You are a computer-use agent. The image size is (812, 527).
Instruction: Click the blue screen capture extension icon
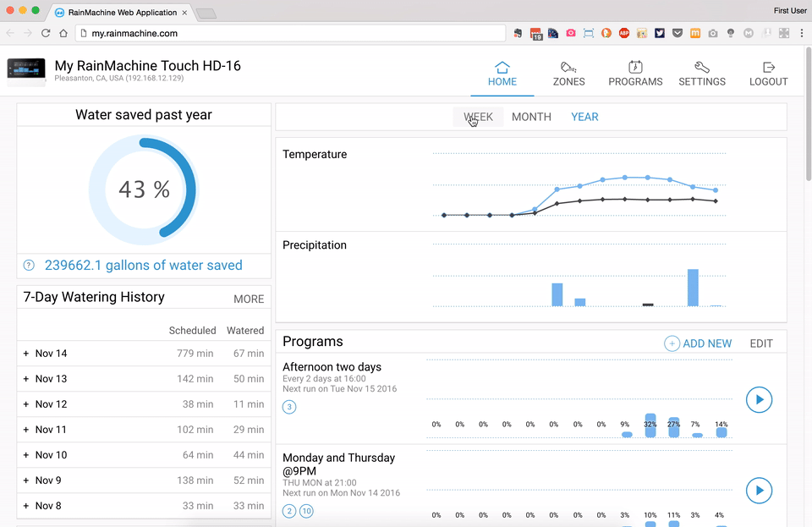pyautogui.click(x=589, y=33)
